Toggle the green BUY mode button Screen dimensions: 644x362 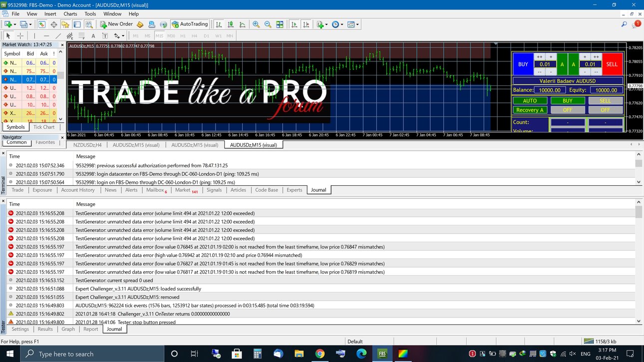(x=568, y=101)
